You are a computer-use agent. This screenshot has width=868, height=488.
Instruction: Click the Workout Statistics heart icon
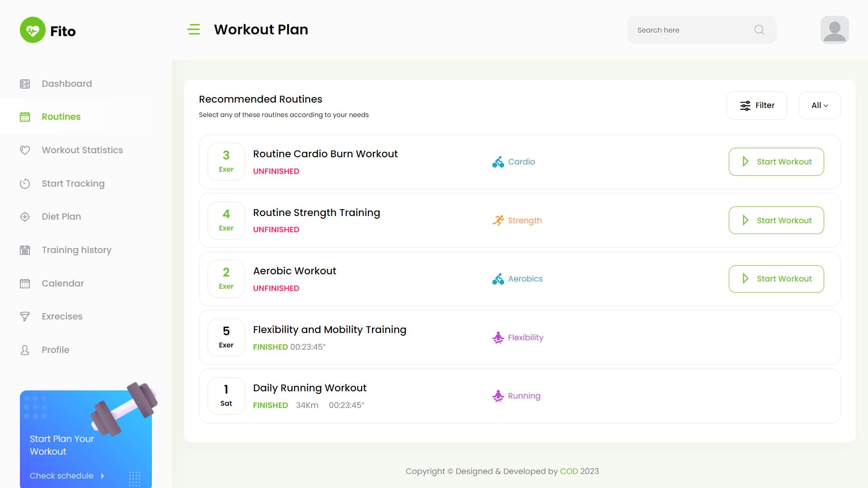(x=24, y=150)
